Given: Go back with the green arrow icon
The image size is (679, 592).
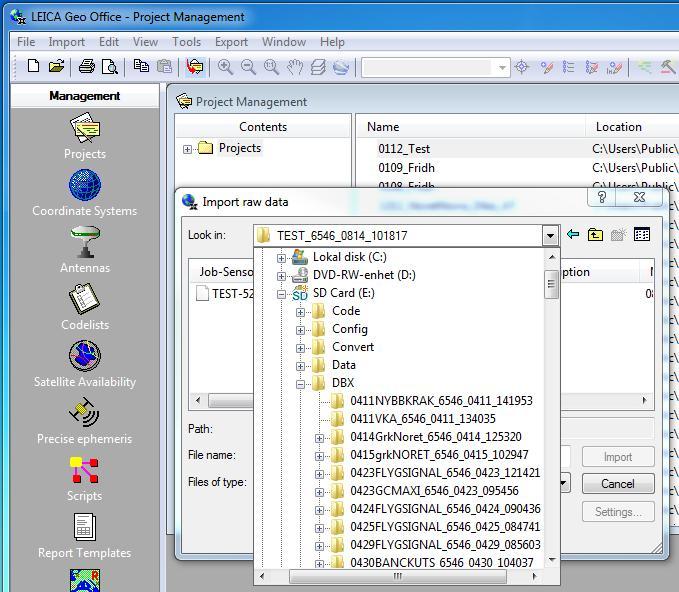Looking at the screenshot, I should click(x=572, y=234).
